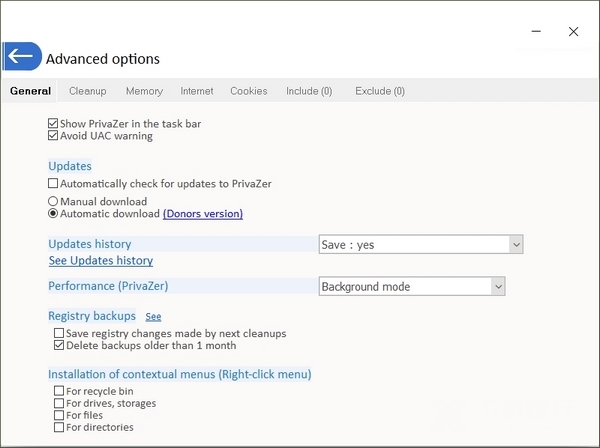Viewport: 600px width, 448px height.
Task: Toggle Show PrivaZer in the task bar
Action: (54, 124)
